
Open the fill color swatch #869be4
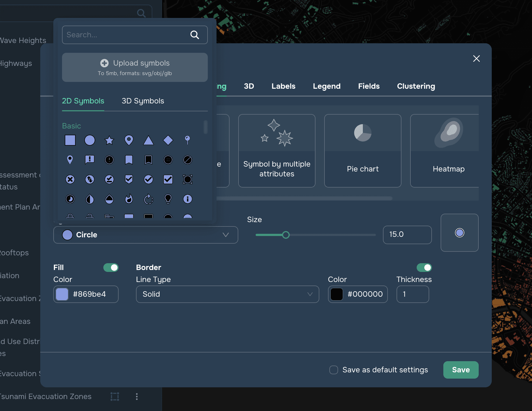[x=62, y=294]
